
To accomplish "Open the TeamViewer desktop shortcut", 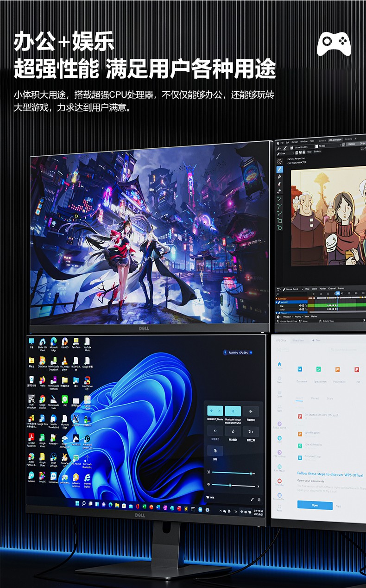I will pos(53,477).
